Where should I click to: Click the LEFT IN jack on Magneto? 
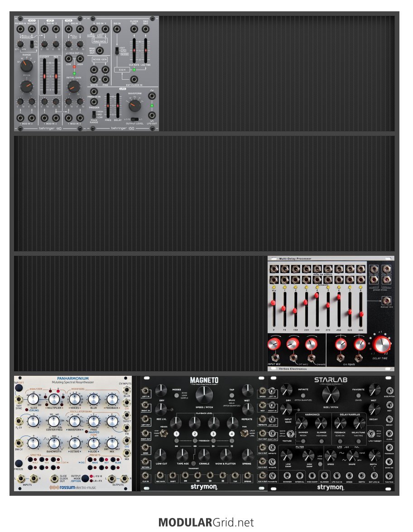(x=145, y=391)
